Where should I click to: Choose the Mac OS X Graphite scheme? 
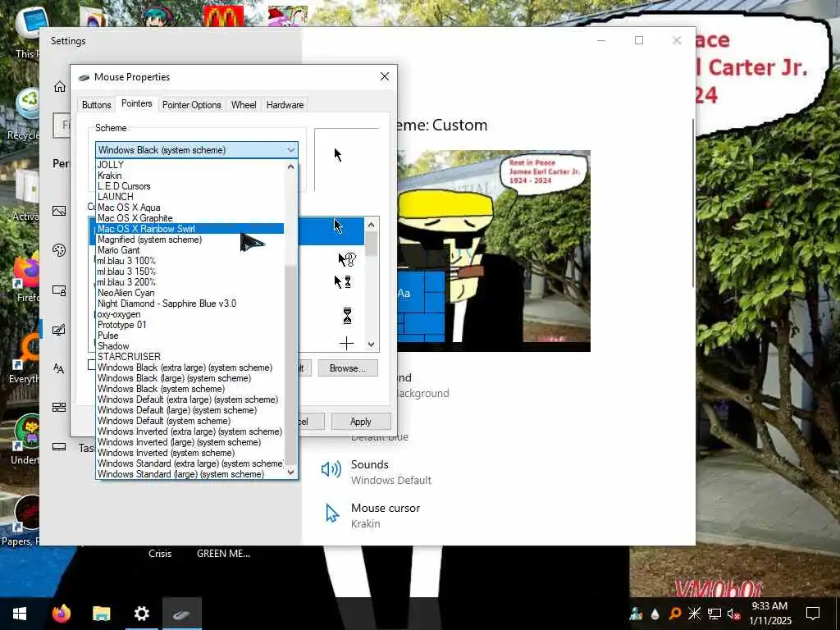point(189,218)
